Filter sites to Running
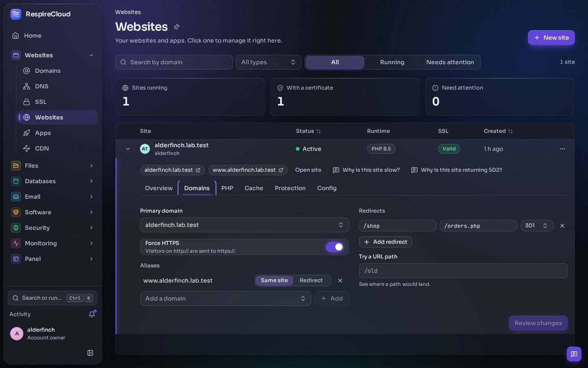 tap(392, 62)
